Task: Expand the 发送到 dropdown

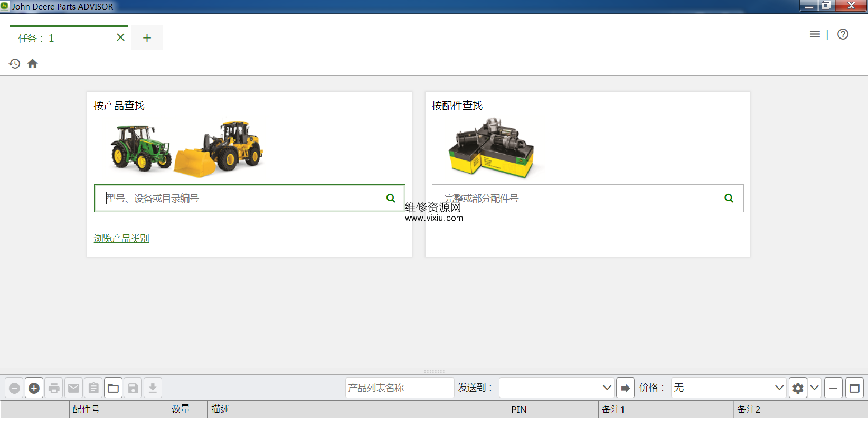Action: (607, 388)
